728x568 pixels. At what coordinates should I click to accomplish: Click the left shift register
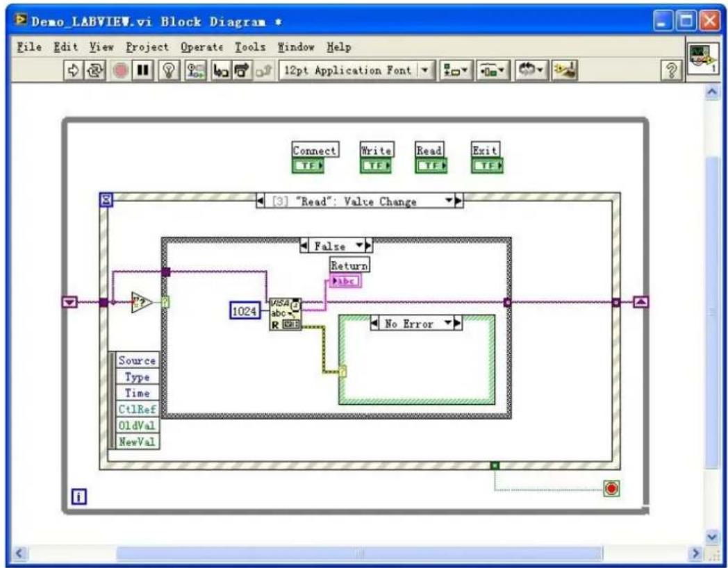[x=69, y=303]
